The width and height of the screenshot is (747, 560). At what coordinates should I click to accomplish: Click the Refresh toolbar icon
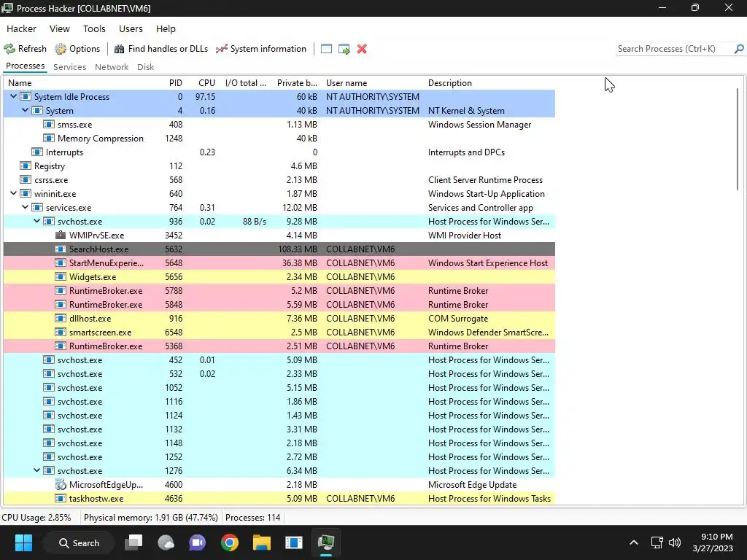coord(9,49)
